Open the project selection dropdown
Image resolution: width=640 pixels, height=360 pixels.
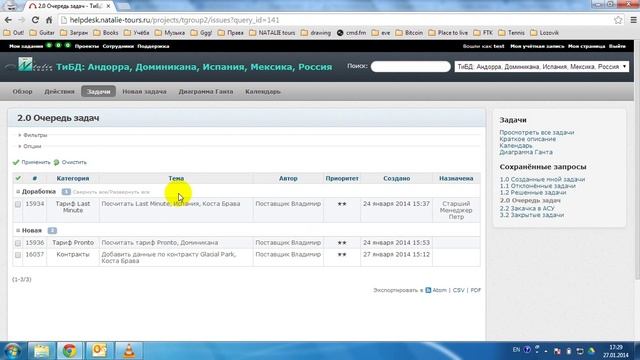point(542,67)
